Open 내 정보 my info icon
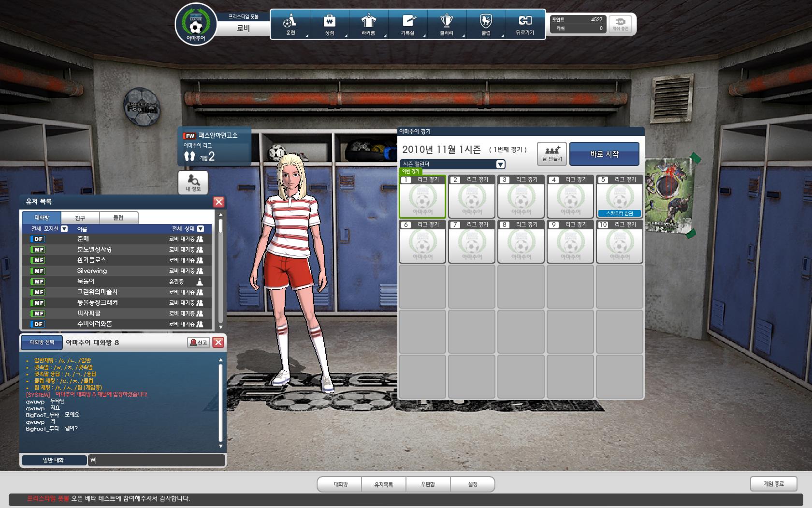 (x=193, y=182)
